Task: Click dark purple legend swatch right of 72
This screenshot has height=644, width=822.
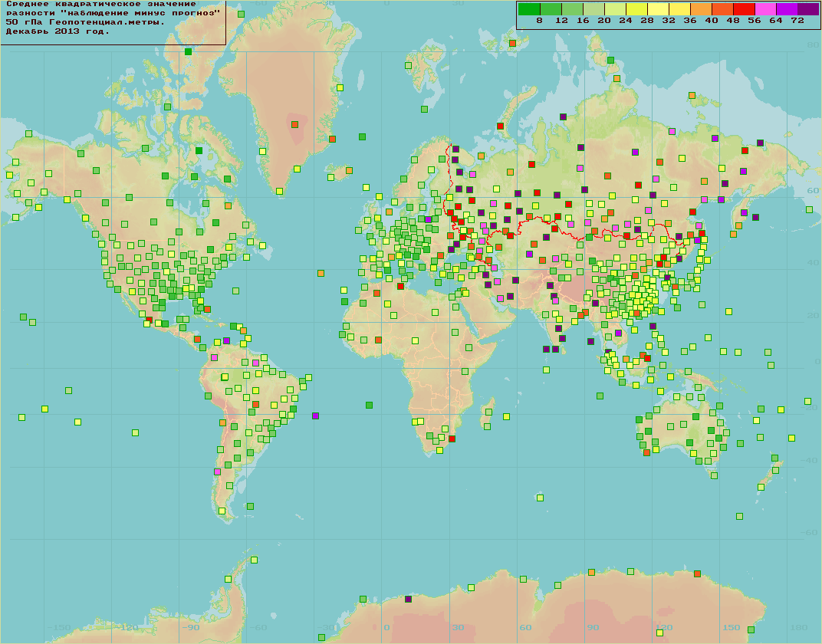Action: 808,9
